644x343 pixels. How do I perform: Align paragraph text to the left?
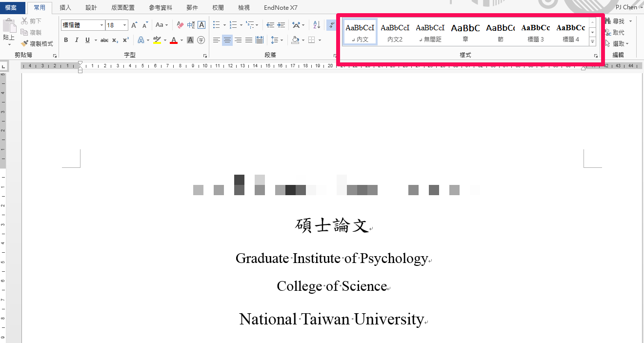coord(217,40)
